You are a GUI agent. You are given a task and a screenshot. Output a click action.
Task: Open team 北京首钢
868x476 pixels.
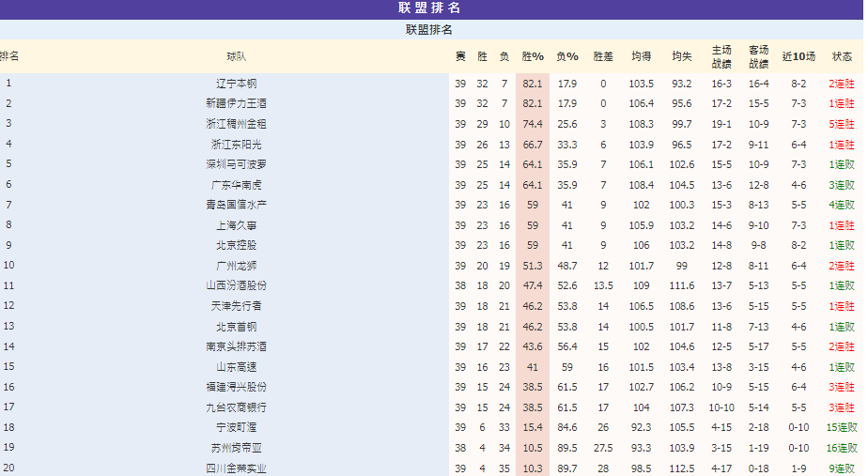(x=237, y=327)
